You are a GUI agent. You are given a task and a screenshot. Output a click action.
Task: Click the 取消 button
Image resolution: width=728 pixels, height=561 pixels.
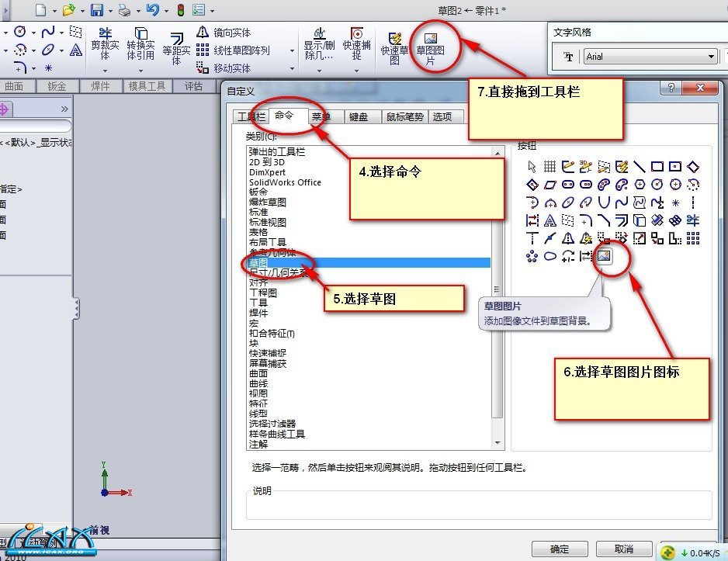click(x=623, y=549)
